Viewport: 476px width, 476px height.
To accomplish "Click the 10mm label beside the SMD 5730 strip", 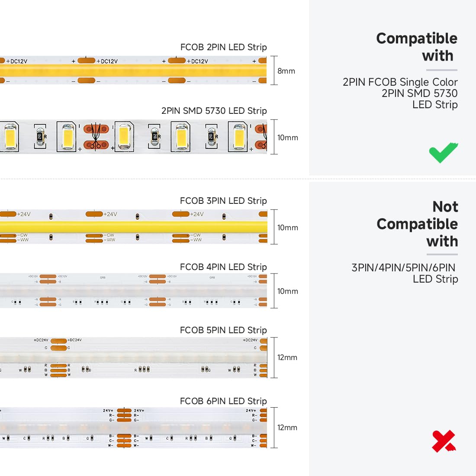I will pos(287,138).
